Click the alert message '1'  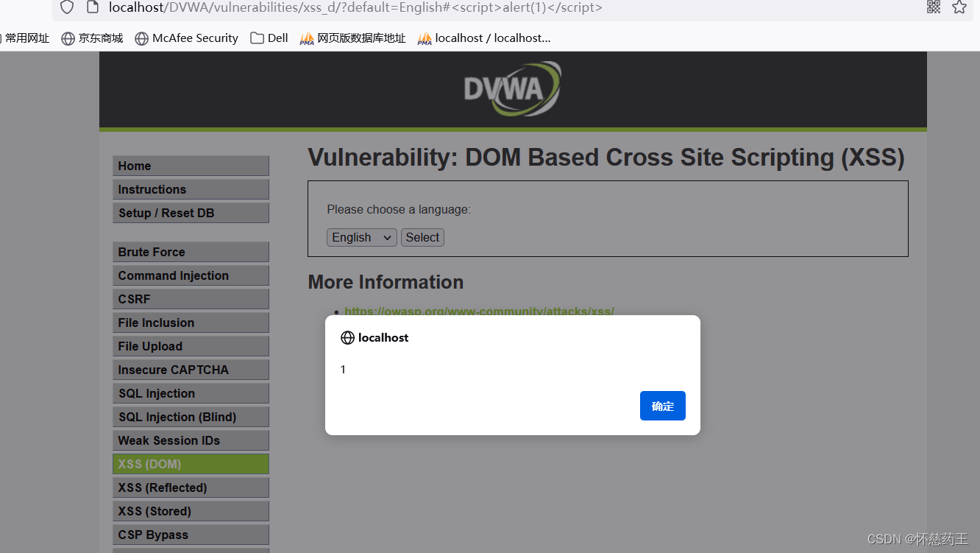coord(343,370)
